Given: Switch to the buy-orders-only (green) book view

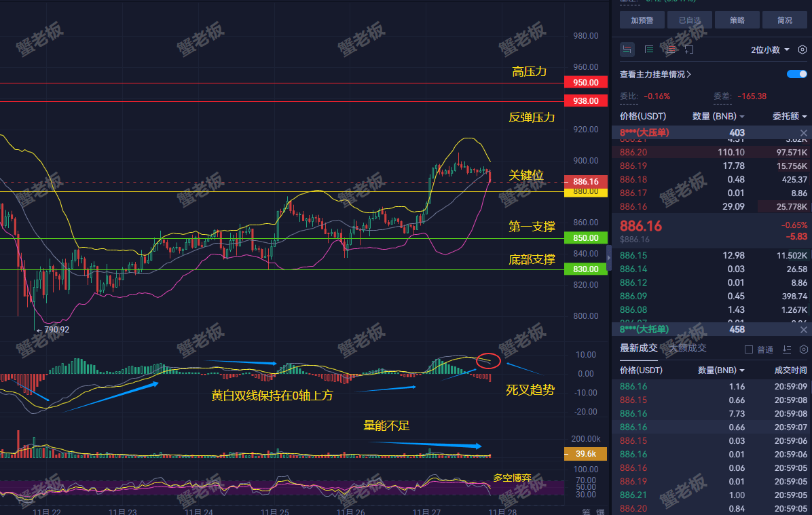Looking at the screenshot, I should [x=649, y=50].
